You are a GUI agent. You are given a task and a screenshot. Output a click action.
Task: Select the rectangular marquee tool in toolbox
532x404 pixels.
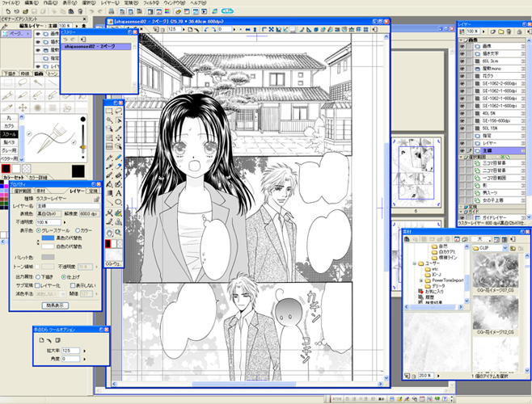pyautogui.click(x=109, y=111)
